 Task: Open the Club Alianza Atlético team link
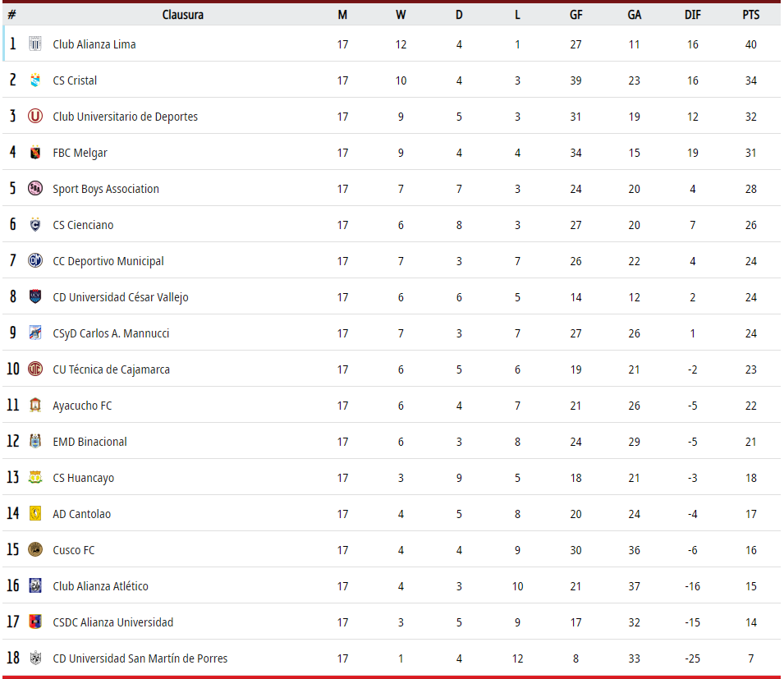100,586
